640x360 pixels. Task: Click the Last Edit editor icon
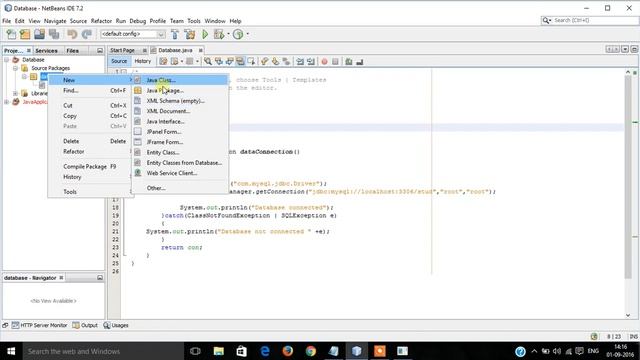tap(163, 61)
